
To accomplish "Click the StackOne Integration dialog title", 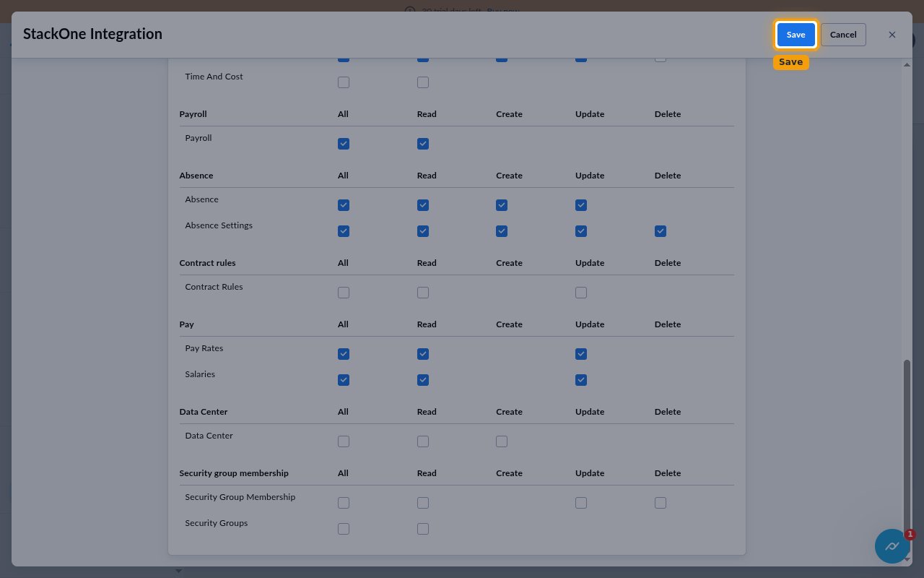I will 92,34.
